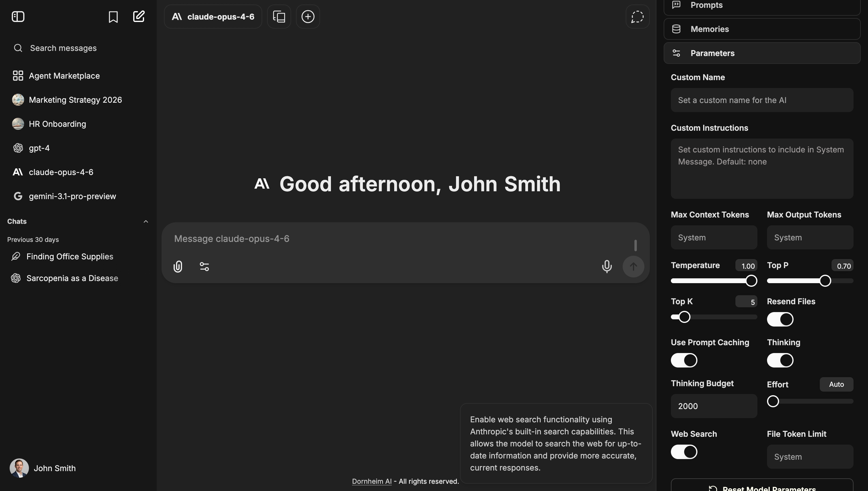The height and width of the screenshot is (491, 868).
Task: Start voice dictation with the microphone
Action: [607, 266]
